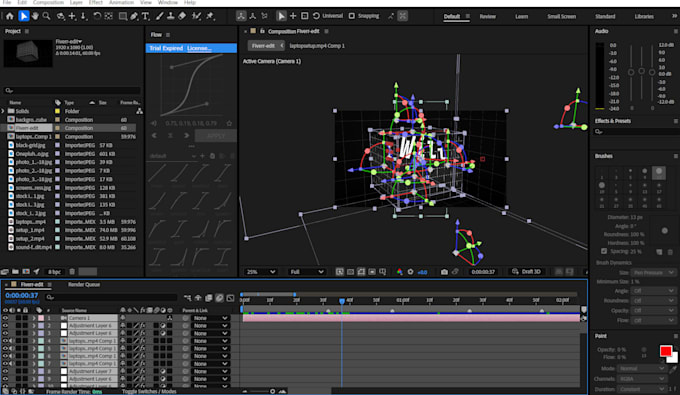Switch to the Small Screen workspace
Viewport: 680px width, 395px height.
(562, 16)
